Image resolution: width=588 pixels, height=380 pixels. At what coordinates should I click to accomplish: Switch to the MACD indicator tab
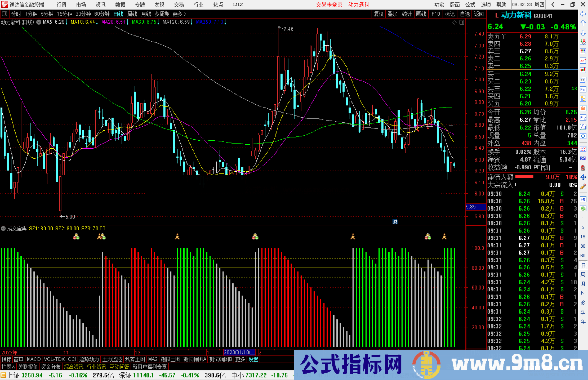pyautogui.click(x=33, y=359)
